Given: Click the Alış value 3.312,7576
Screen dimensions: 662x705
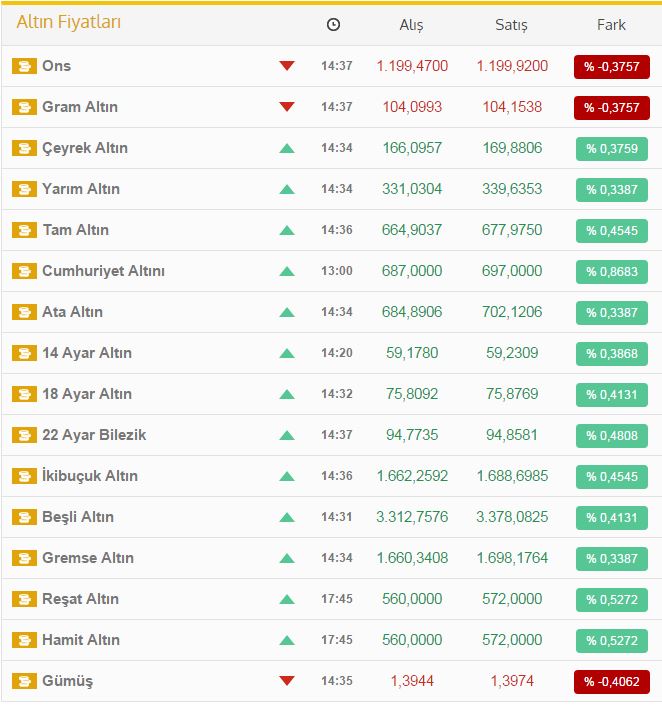Looking at the screenshot, I should (x=412, y=517).
